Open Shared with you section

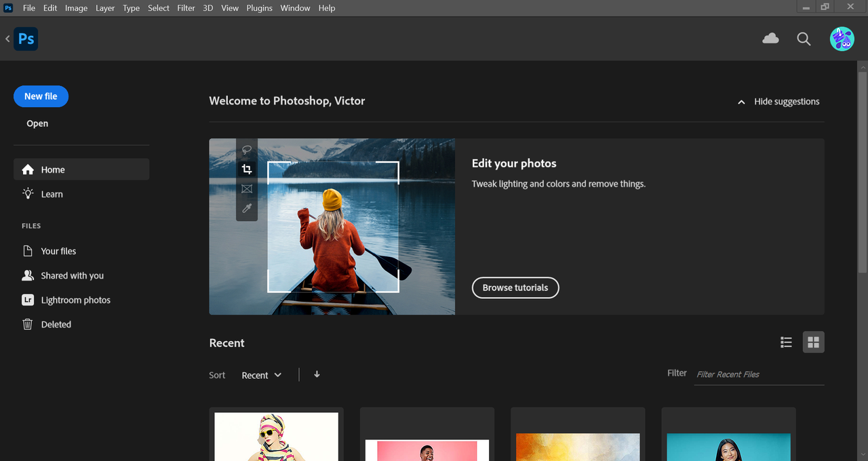point(81,275)
